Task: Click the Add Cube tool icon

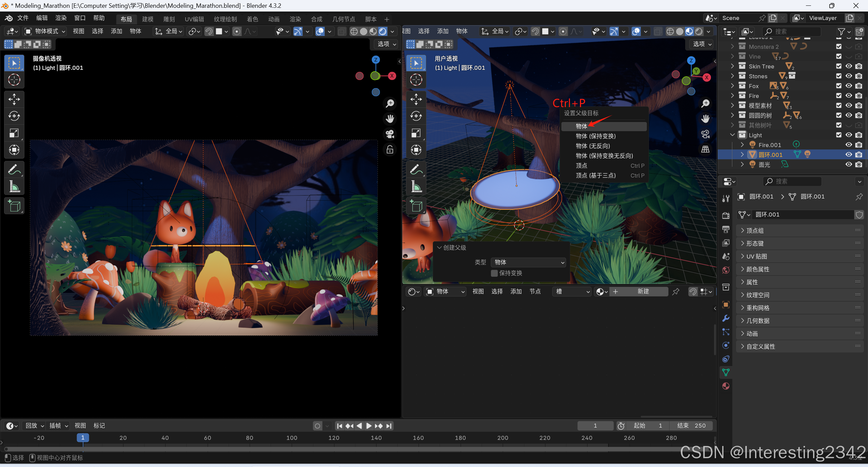Action: 14,206
